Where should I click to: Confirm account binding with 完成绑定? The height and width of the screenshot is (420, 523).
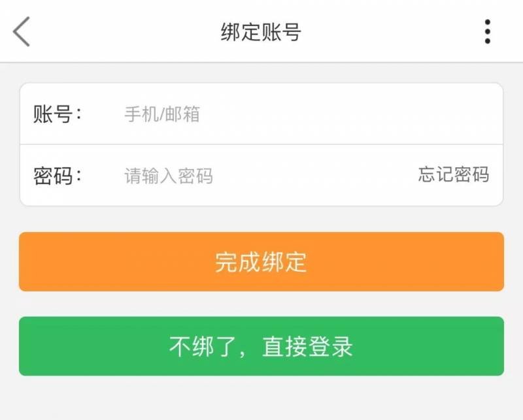261,261
